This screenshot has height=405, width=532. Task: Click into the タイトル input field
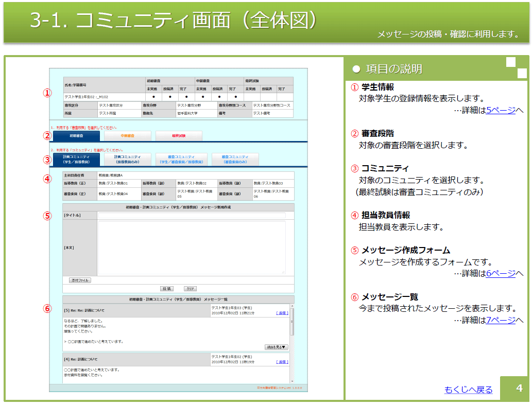point(192,215)
